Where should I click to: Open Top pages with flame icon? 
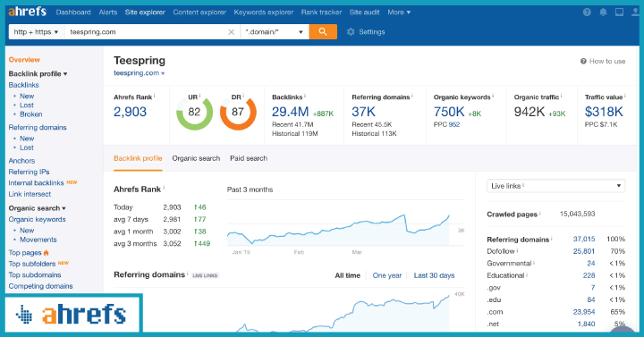tap(29, 252)
